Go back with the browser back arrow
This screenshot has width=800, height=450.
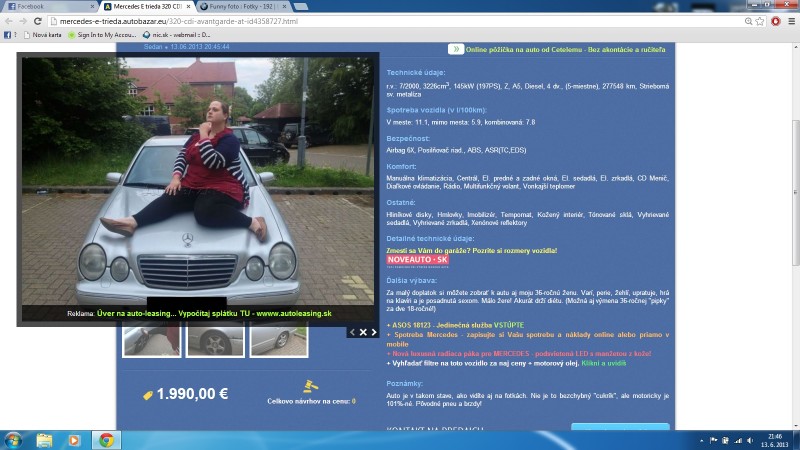9,21
